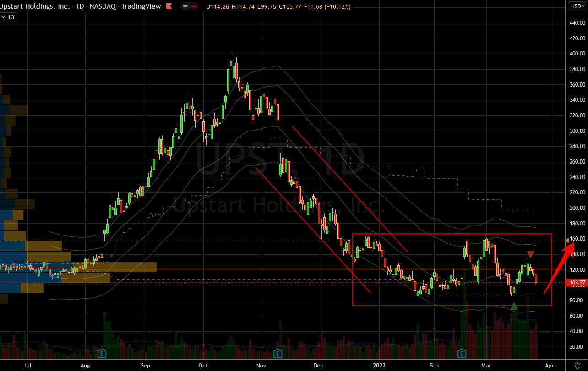This screenshot has width=588, height=372.
Task: Click the 40.00 price axis label
Action: tap(577, 331)
